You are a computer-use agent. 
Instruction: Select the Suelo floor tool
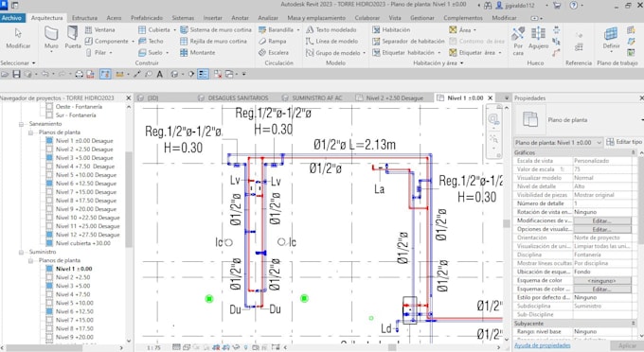click(x=153, y=52)
